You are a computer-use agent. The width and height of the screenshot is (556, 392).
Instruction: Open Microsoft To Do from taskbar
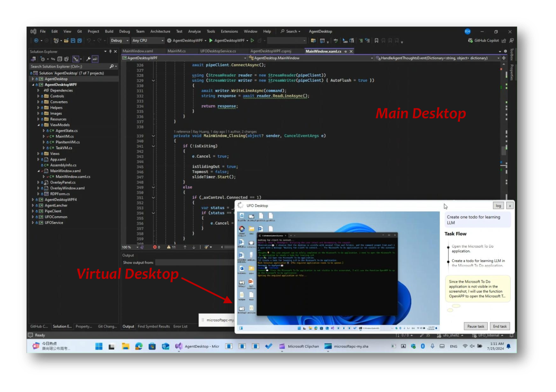coord(268,346)
